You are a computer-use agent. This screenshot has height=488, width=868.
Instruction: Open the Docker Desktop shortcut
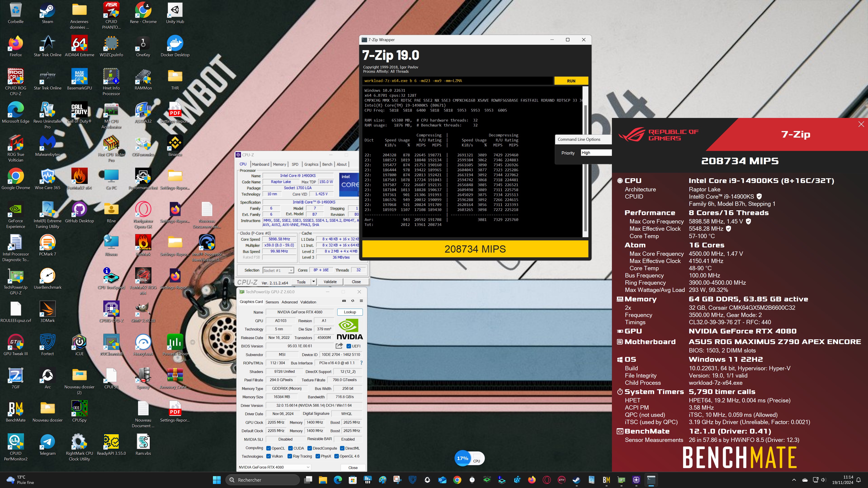tap(175, 47)
